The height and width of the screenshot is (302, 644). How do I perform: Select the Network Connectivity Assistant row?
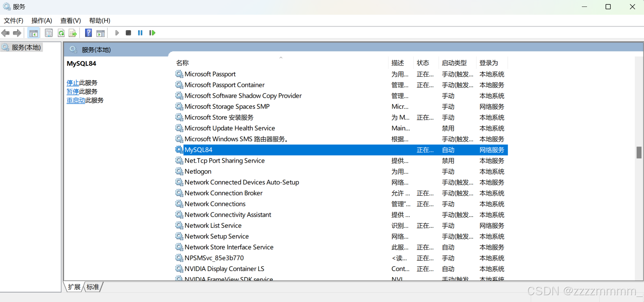pos(341,215)
